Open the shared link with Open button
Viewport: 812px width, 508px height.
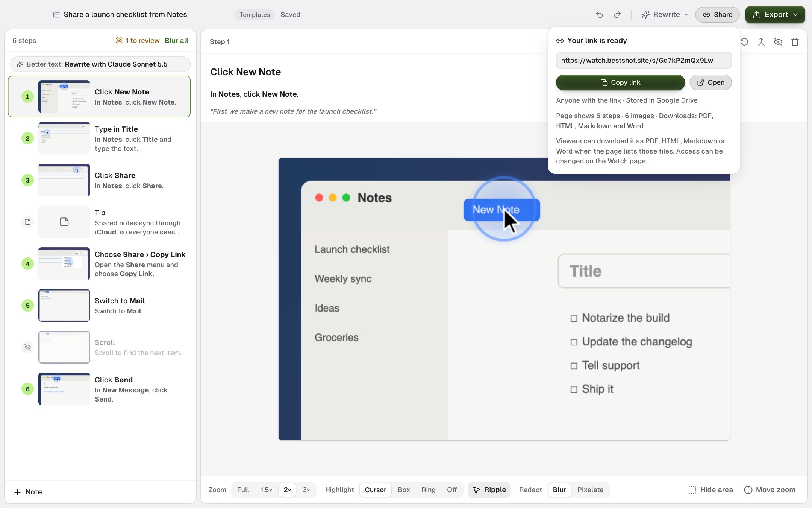click(710, 82)
